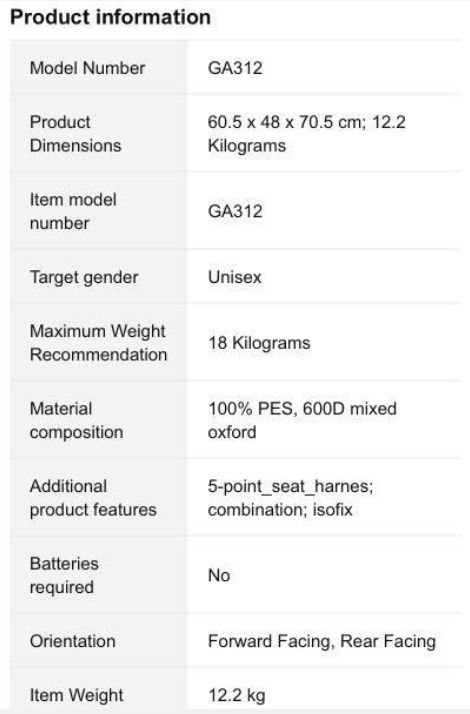Select Maximum Weight Recommendation label
Screen dimensions: 470x714
(x=98, y=343)
